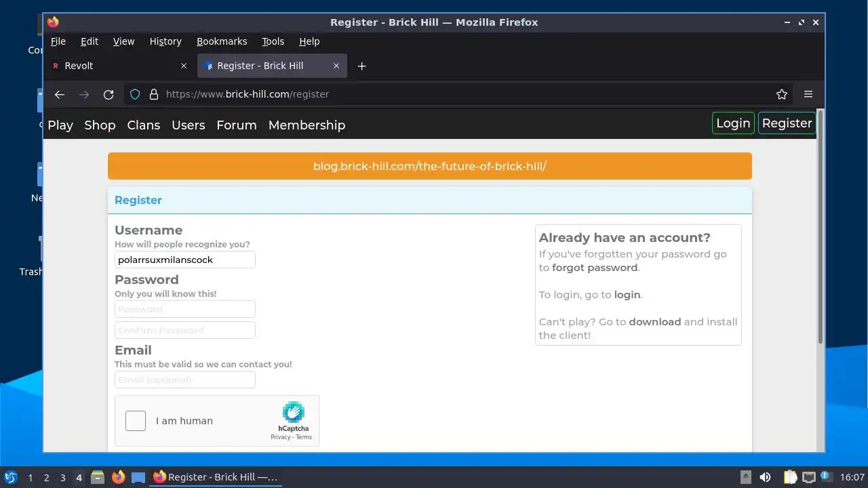The height and width of the screenshot is (488, 868).
Task: Click the page vertical scrollbar
Action: (x=821, y=227)
